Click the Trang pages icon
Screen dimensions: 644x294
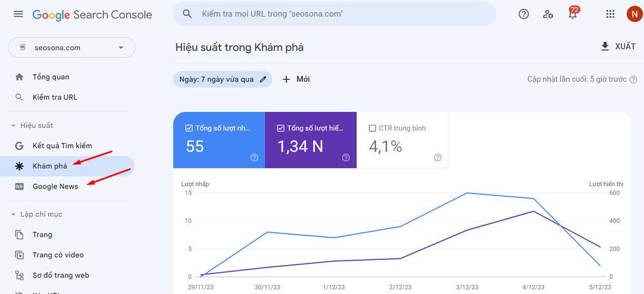pyautogui.click(x=19, y=235)
